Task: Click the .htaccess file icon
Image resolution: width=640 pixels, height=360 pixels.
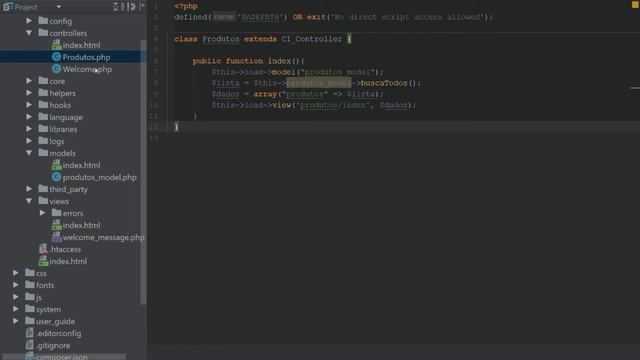Action: (43, 249)
